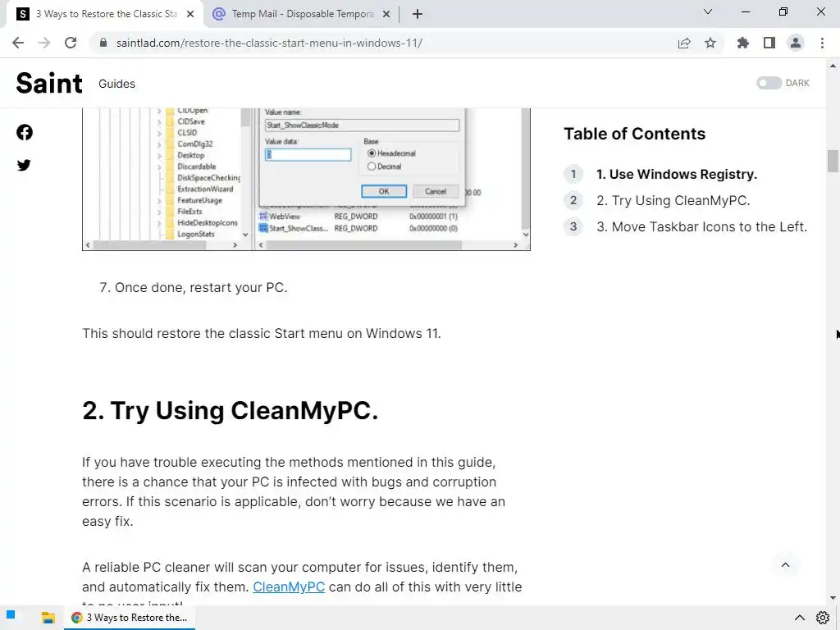Jump to 1. Use Windows Registry

point(677,174)
